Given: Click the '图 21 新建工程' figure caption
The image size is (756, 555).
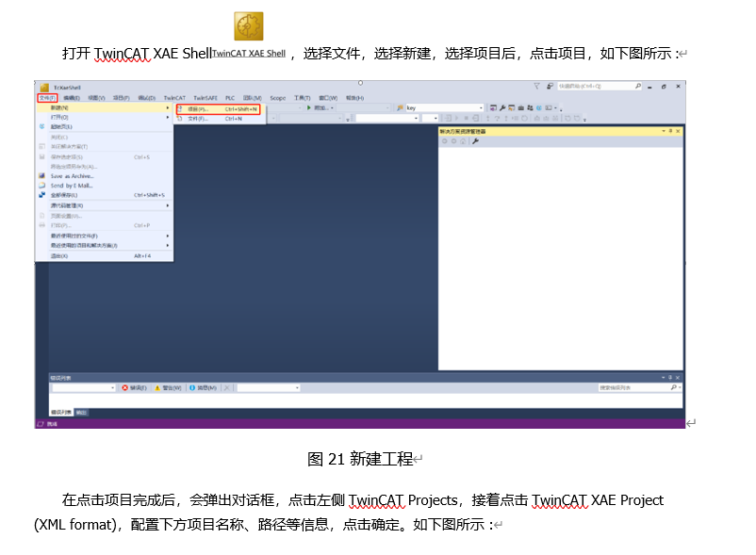Looking at the screenshot, I should [x=360, y=459].
